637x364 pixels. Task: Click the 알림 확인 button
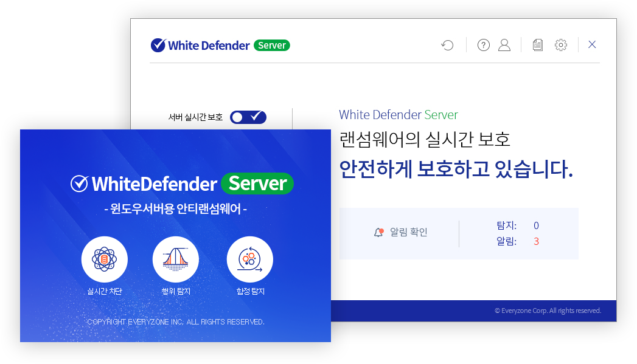(400, 232)
